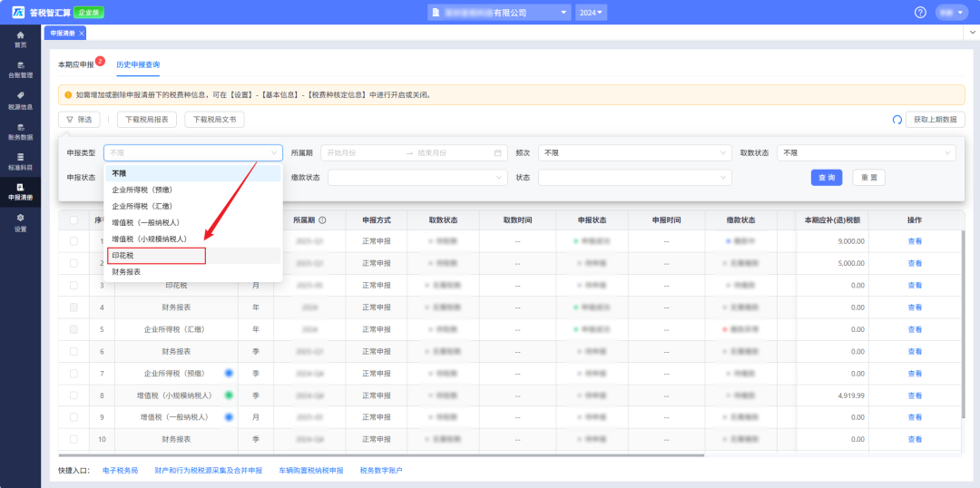Select 企业所得税（汇缴）in the dropdown list
Viewport: 980px width, 488px height.
[x=193, y=206]
